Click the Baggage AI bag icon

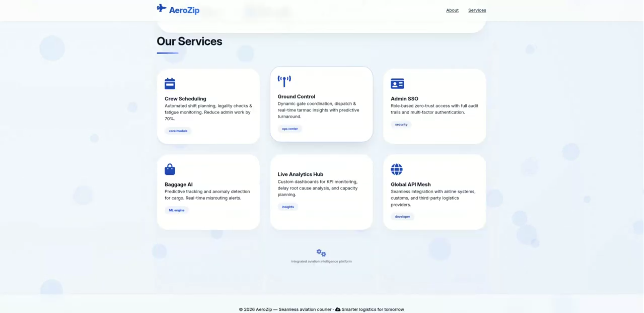pos(170,169)
